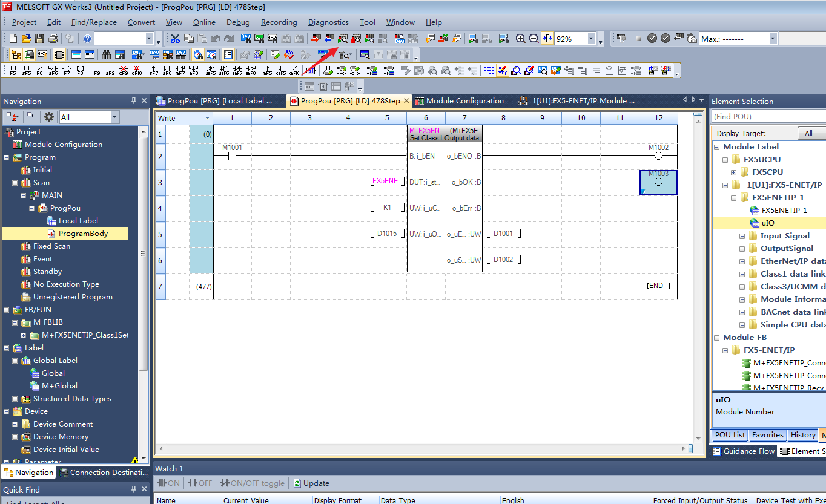Viewport: 826px width, 504px height.
Task: Open the Write mode dropdown in ladder editor
Action: click(x=208, y=119)
